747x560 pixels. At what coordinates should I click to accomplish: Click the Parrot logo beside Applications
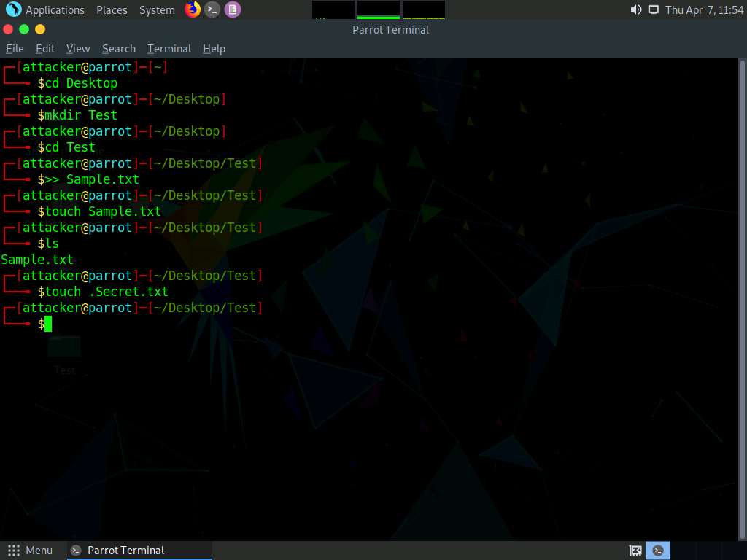tap(13, 9)
